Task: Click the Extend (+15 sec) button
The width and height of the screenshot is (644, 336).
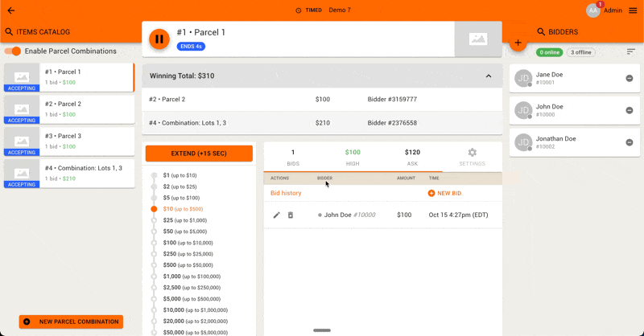Action: tap(199, 153)
